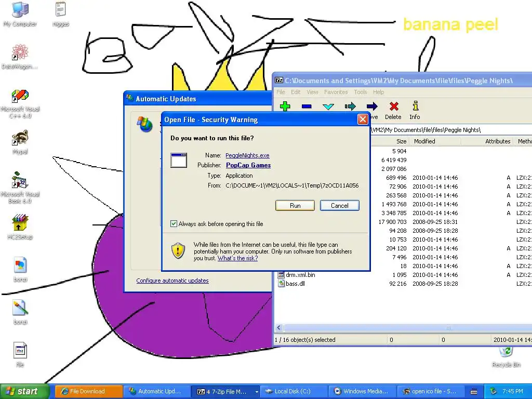The image size is (532, 399).
Task: Click the system tray icon beside clock
Action: 494,392
